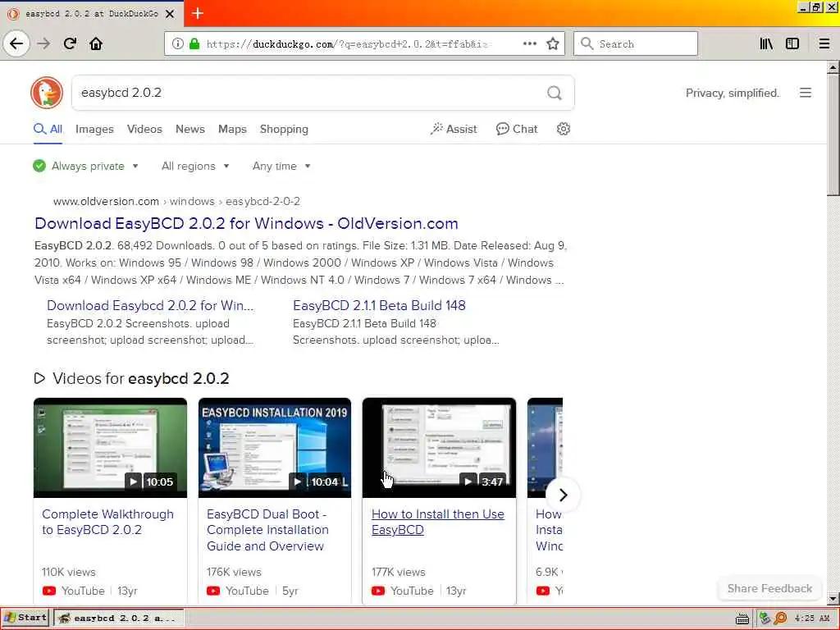Switch to the News results tab
The height and width of the screenshot is (630, 840).
click(190, 129)
